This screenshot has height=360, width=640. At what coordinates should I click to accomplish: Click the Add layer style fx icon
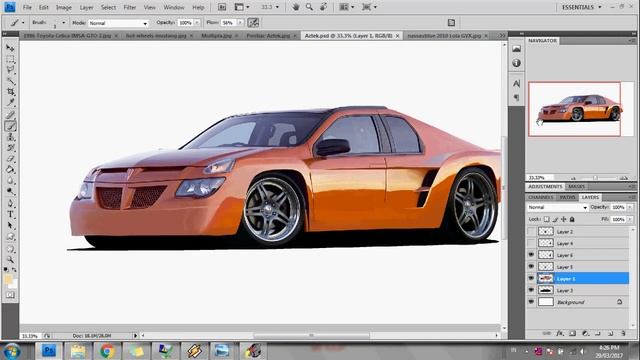[560, 333]
